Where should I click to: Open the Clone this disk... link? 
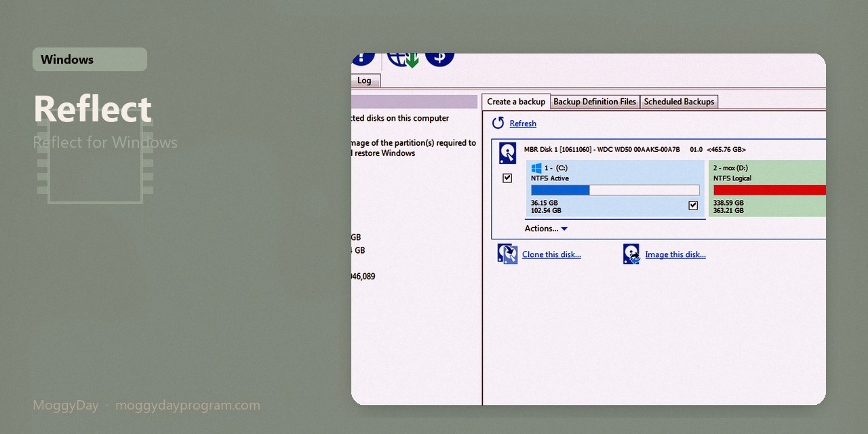coord(551,254)
